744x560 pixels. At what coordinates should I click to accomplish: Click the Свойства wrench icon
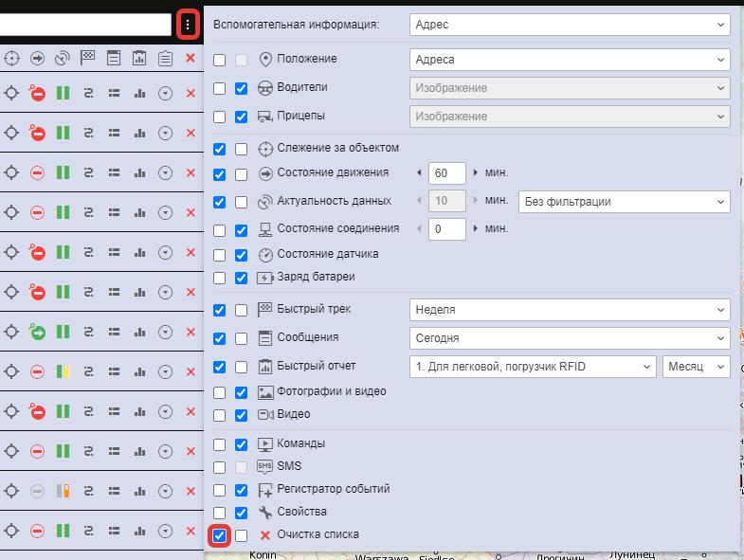click(x=265, y=513)
